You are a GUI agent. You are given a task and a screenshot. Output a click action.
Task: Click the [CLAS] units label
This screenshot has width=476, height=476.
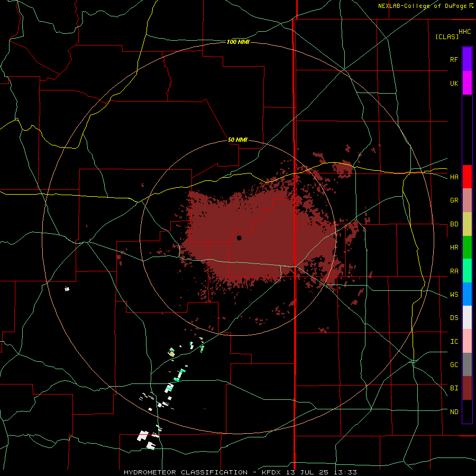pyautogui.click(x=447, y=36)
